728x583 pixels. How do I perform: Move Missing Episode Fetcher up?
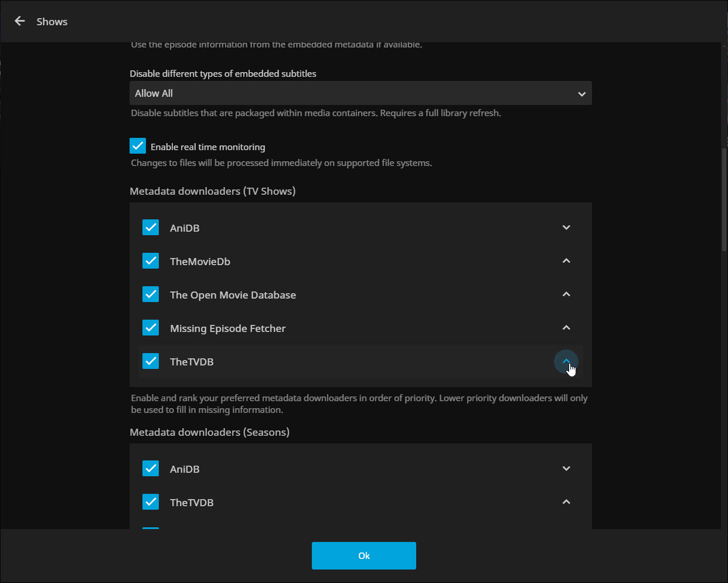click(566, 328)
